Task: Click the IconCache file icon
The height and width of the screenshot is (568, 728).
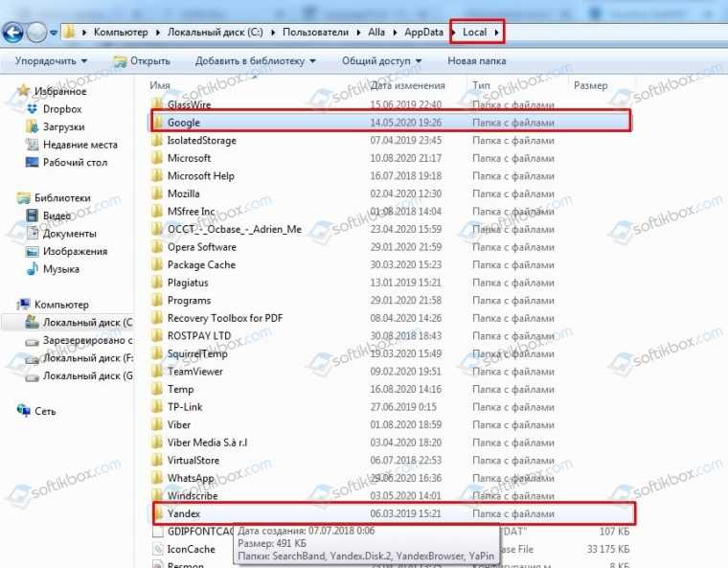Action: coord(158,549)
